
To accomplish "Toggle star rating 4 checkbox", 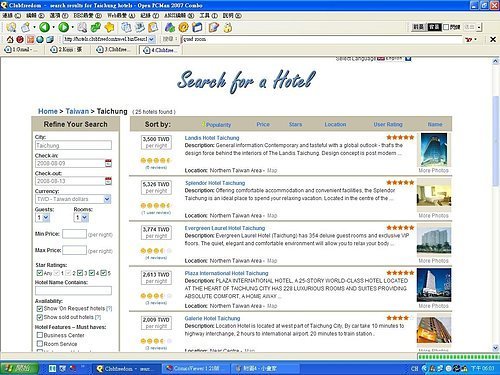I will point(92,273).
